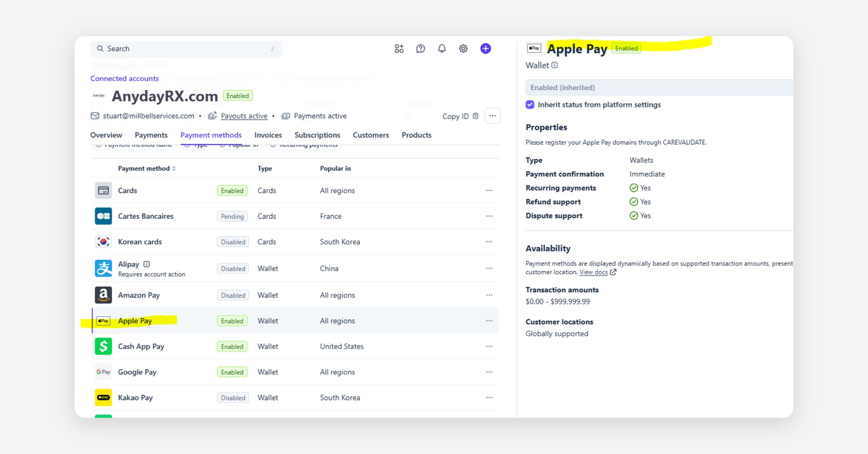The image size is (868, 454).
Task: Select the Google Pay row
Action: 295,372
